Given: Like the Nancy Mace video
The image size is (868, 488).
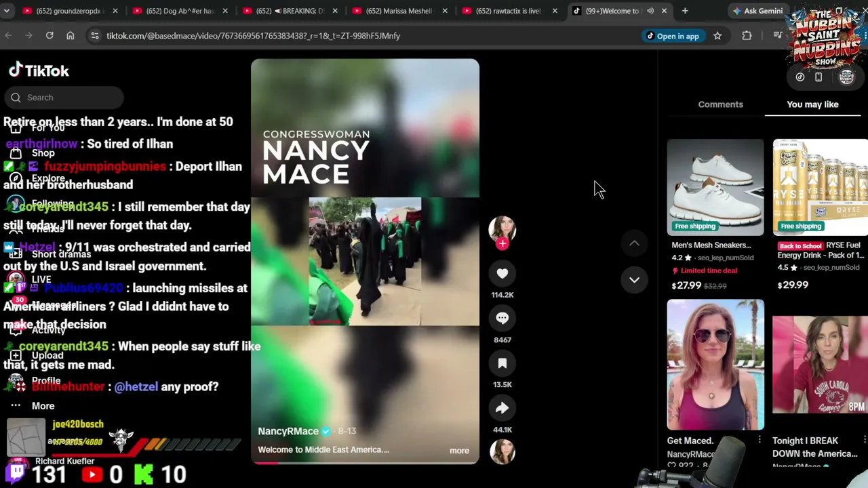Looking at the screenshot, I should coord(502,273).
